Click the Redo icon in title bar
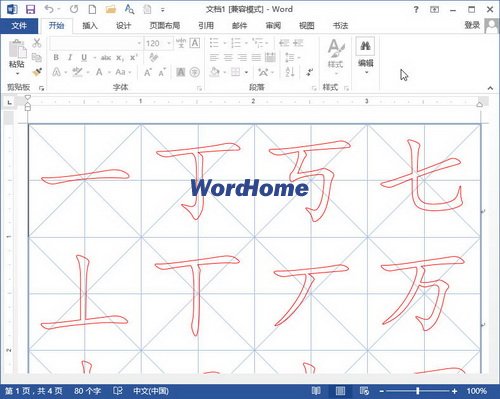This screenshot has height=399, width=500. 74,9
